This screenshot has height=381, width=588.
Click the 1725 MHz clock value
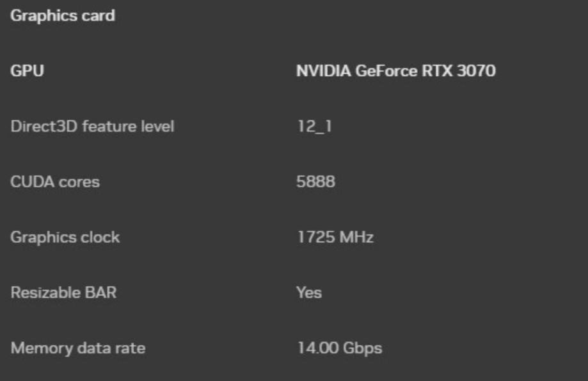click(335, 238)
